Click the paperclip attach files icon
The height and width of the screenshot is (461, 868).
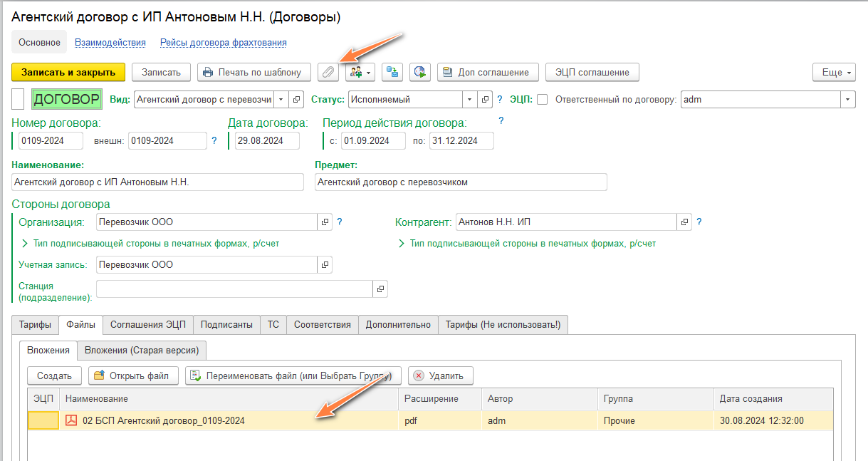point(328,72)
